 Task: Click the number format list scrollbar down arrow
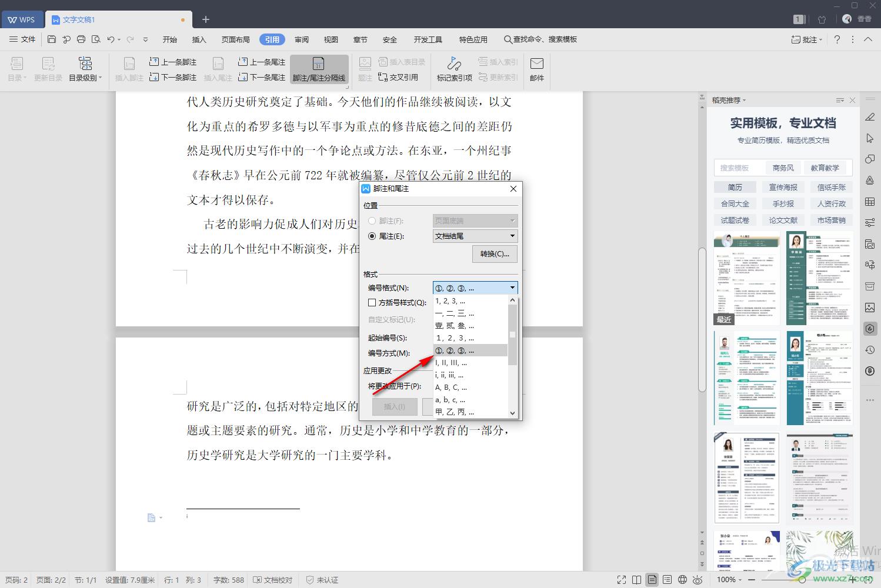coord(512,413)
